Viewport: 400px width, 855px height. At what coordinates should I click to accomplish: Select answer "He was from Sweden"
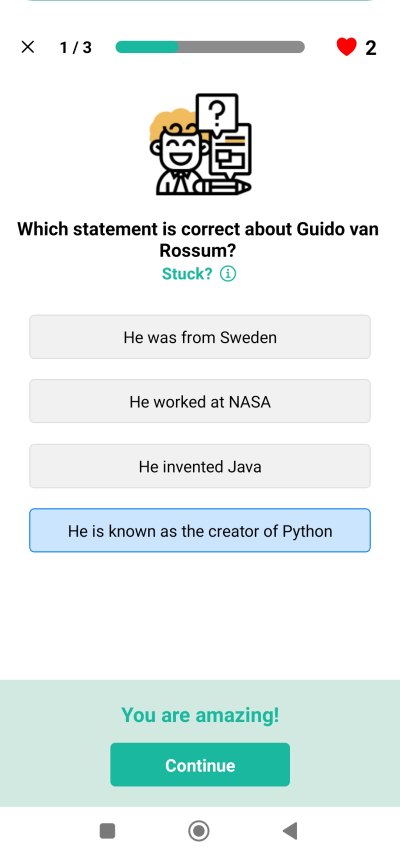click(200, 337)
